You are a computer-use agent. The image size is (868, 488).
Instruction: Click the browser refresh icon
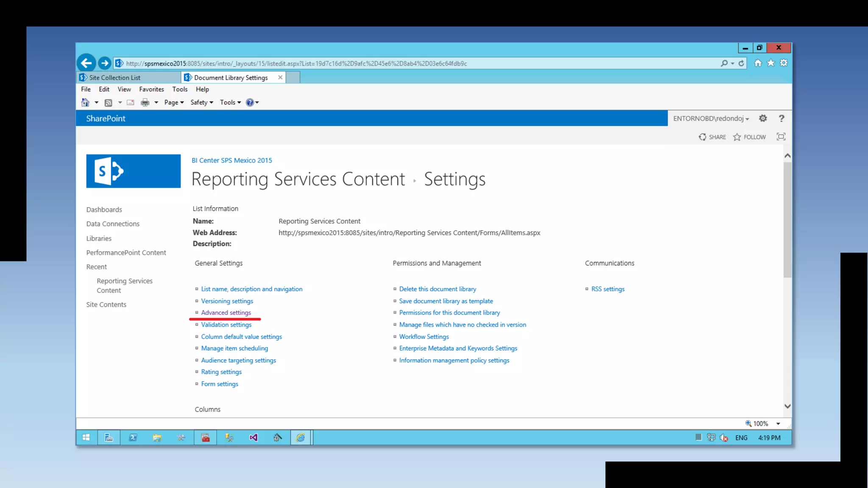[x=741, y=64]
